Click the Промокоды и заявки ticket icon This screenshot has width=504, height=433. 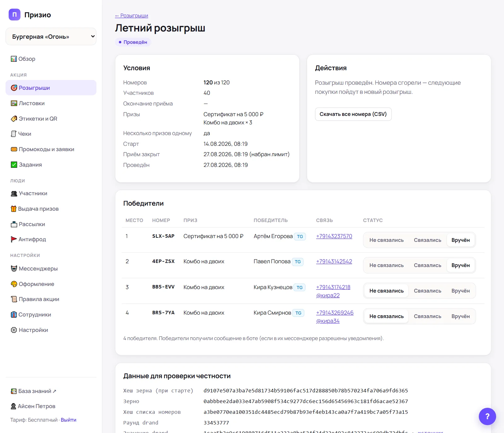14,149
